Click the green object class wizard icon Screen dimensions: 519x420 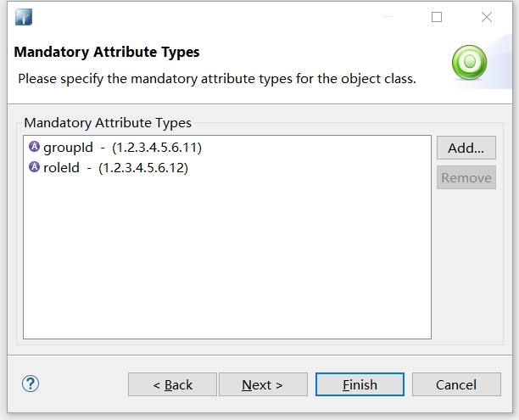point(469,62)
